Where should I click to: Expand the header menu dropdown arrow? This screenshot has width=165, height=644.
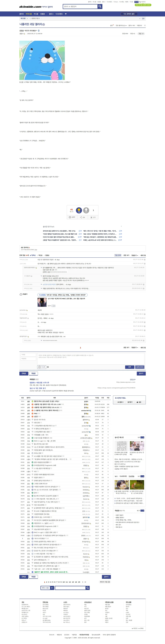point(66,14)
